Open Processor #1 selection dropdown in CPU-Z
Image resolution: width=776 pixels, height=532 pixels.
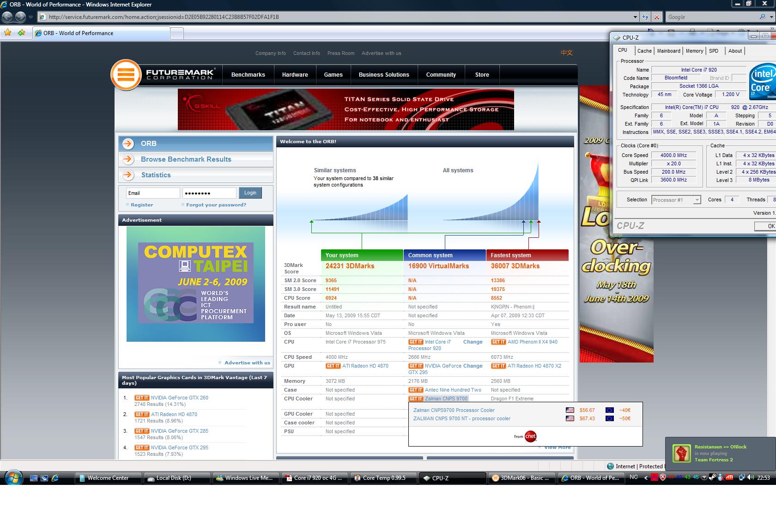click(x=697, y=200)
